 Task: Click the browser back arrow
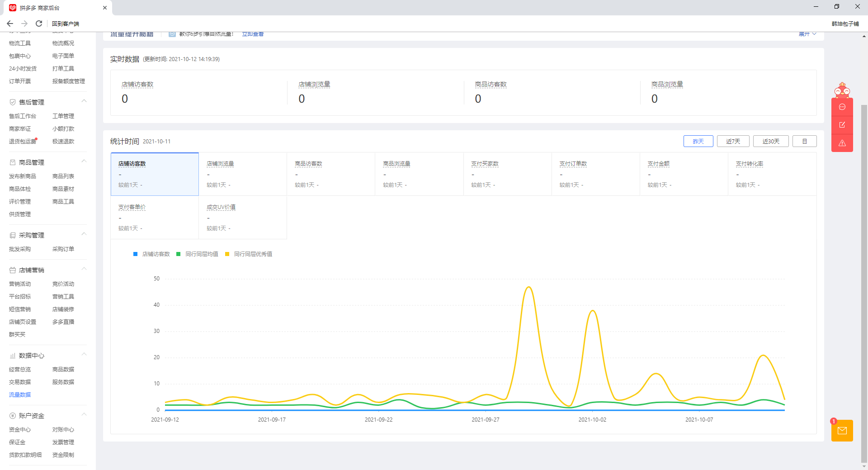(x=10, y=24)
